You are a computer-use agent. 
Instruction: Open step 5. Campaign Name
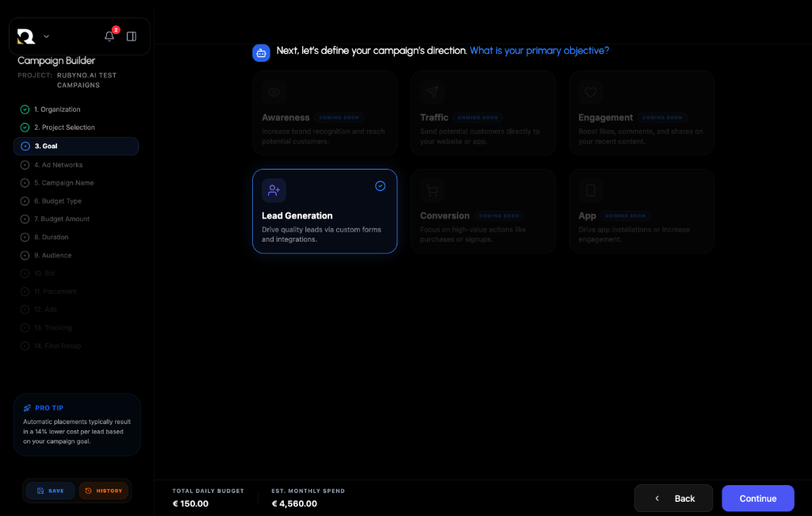pyautogui.click(x=76, y=183)
